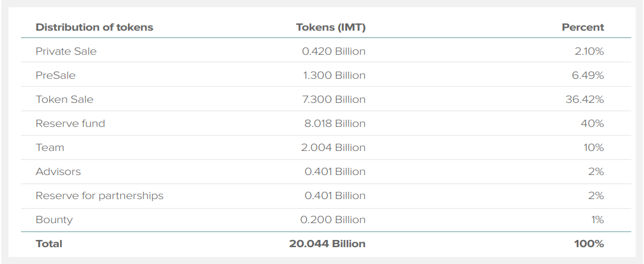Click the '0.420 Billion' token value
This screenshot has height=264, width=644.
(x=333, y=51)
